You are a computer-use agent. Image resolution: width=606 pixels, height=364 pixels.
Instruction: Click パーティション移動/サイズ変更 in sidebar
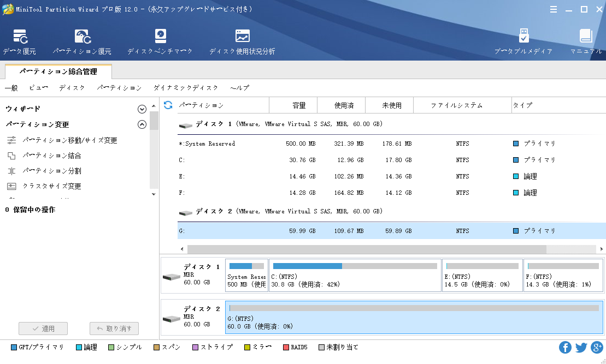coord(70,140)
